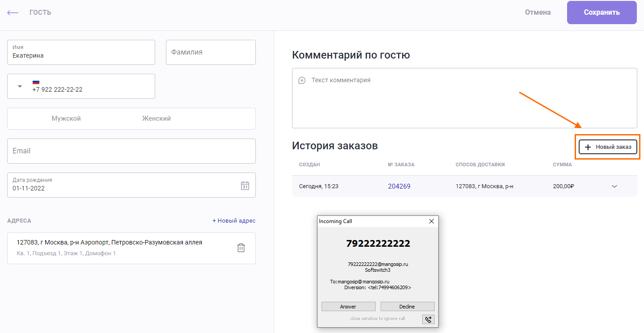Add a new address via Новый адрес
The width and height of the screenshot is (644, 333).
tap(234, 221)
